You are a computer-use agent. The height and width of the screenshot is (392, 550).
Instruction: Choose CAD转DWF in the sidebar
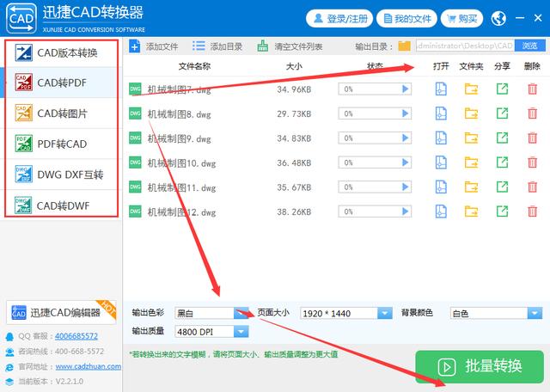pyautogui.click(x=61, y=205)
